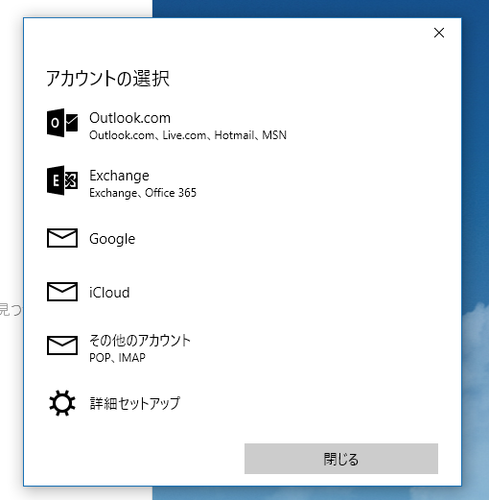Click the その他のアカウント envelope icon

[x=62, y=345]
